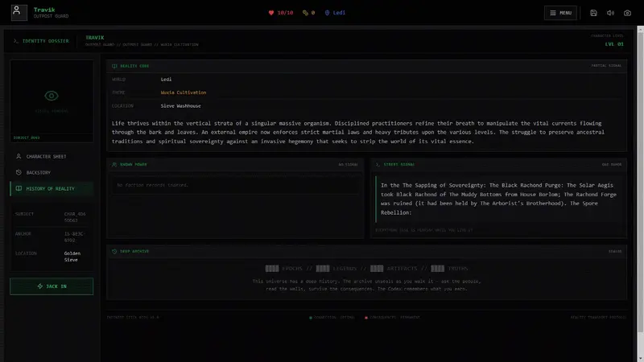Viewport: 644px width, 362px height.
Task: Click the IDENTITY DOSSIER heading
Action: [46, 41]
